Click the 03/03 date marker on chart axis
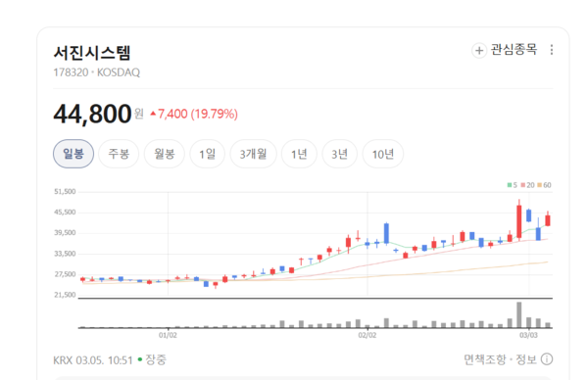Viewport: 588px width, 380px height. [x=528, y=335]
